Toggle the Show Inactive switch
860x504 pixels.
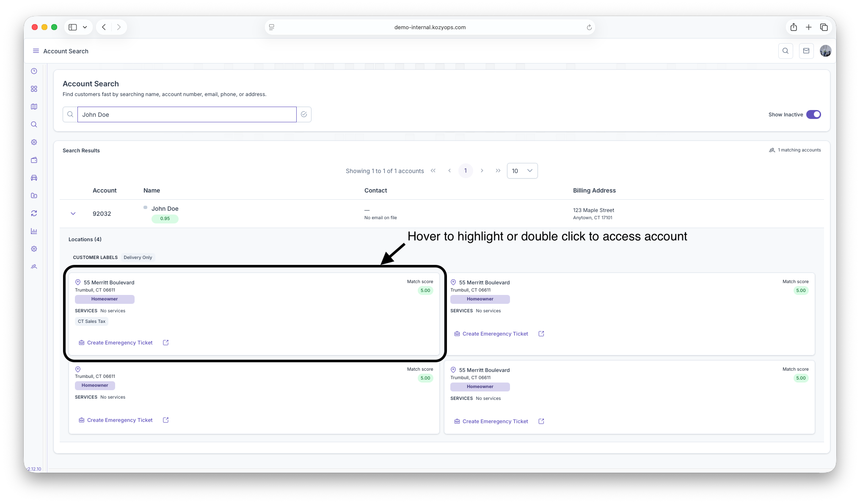click(813, 115)
